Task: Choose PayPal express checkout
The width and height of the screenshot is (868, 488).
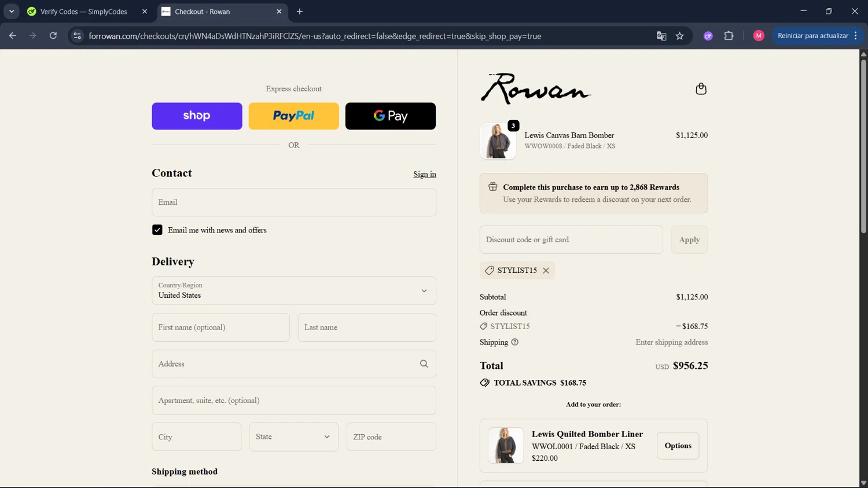Action: coord(294,116)
